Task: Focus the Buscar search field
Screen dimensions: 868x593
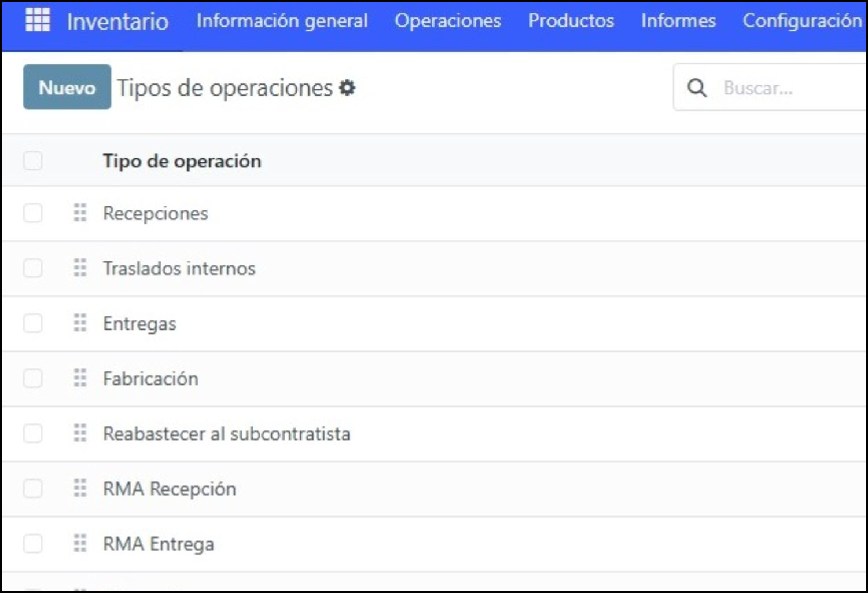Action: [x=793, y=88]
